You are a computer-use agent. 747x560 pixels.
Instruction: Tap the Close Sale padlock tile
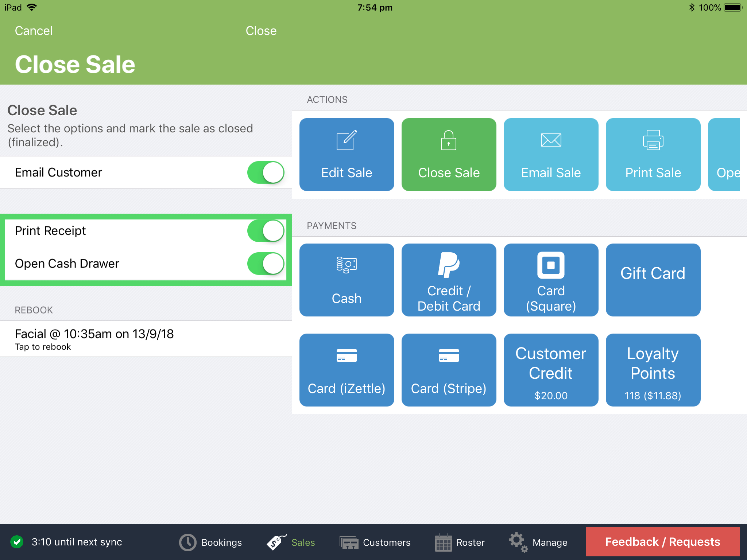click(x=449, y=154)
